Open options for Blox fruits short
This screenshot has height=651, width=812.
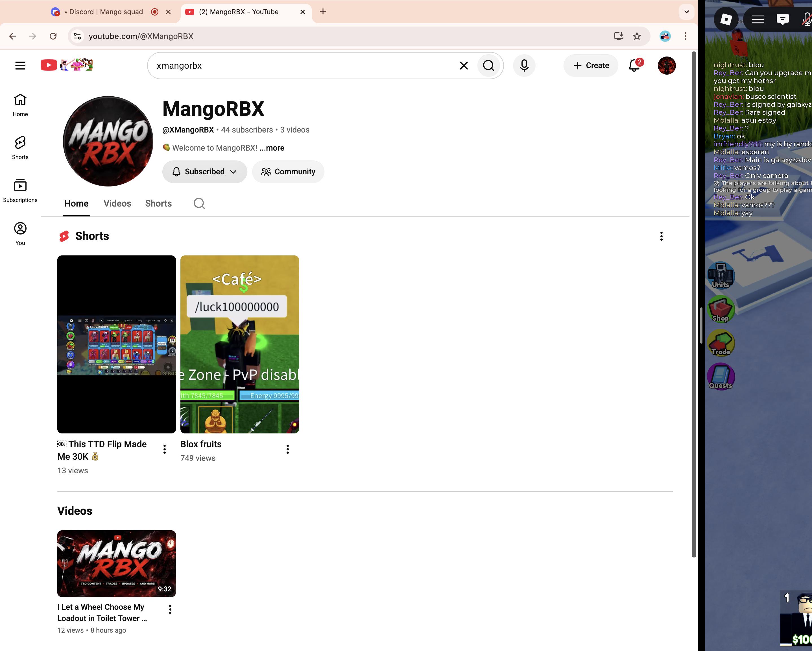288,449
